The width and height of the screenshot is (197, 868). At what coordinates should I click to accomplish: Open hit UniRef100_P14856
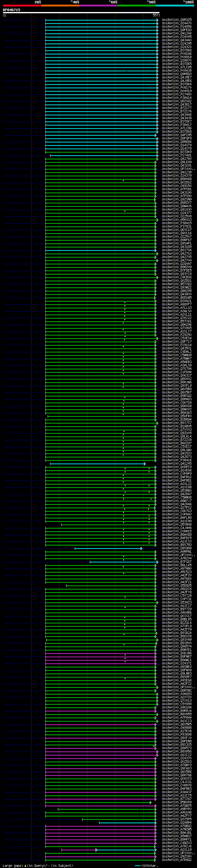coord(177,26)
